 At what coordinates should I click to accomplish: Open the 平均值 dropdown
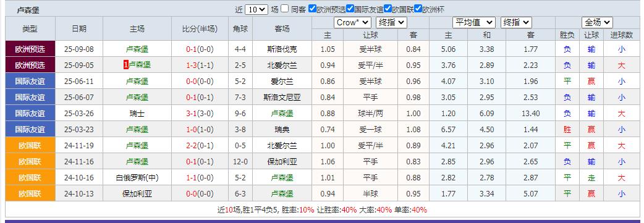(474, 23)
